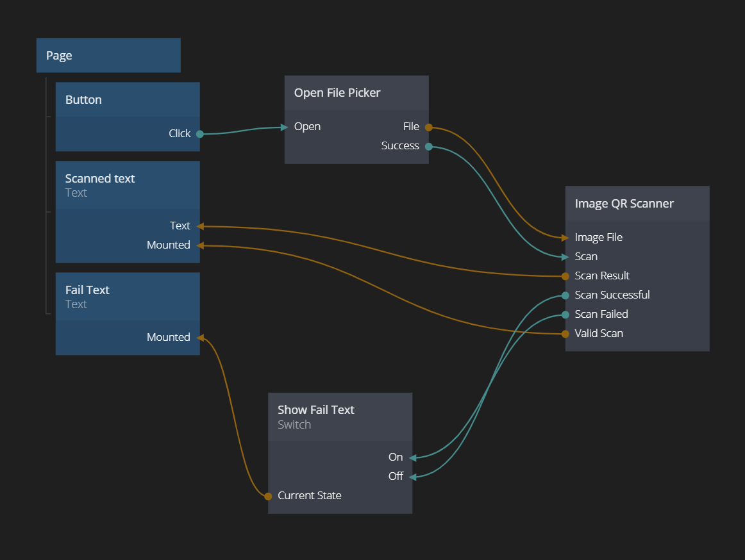Click the Scan Result output port dot
This screenshot has height=560, width=745.
click(x=565, y=276)
